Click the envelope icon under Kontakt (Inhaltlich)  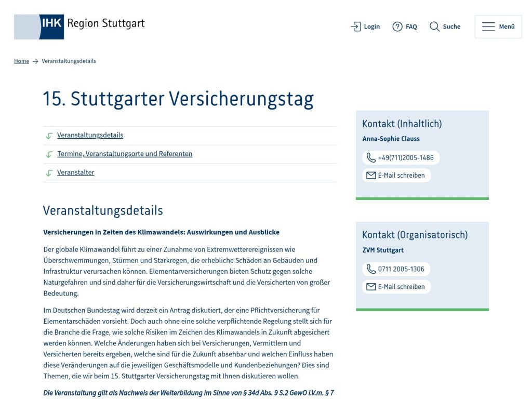370,175
